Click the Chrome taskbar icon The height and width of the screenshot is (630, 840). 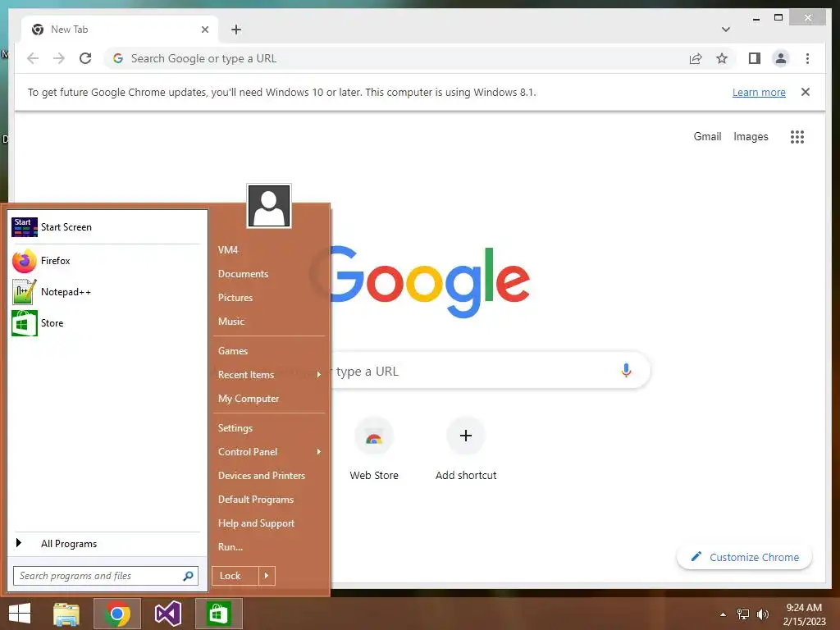pos(117,614)
